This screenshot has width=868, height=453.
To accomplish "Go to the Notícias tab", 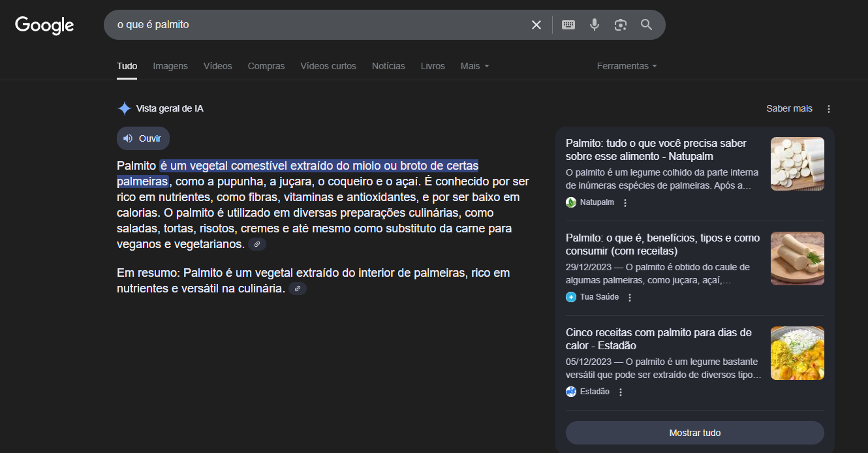I will point(388,66).
